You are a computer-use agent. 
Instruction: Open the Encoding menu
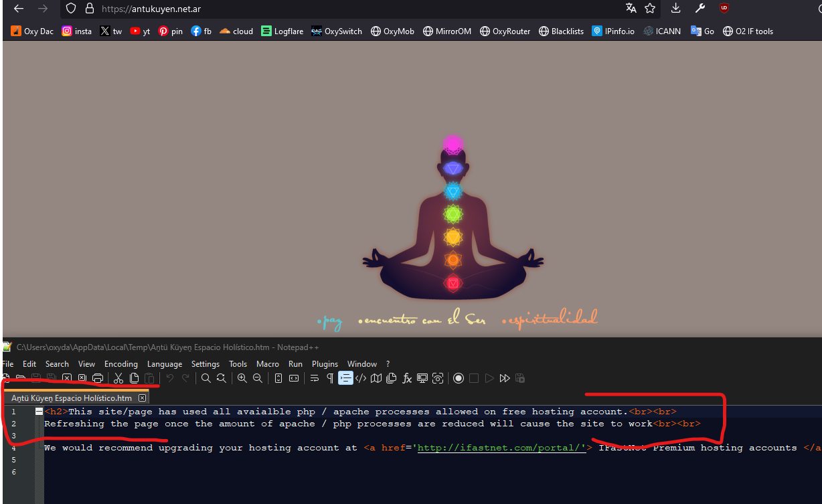[x=120, y=364]
